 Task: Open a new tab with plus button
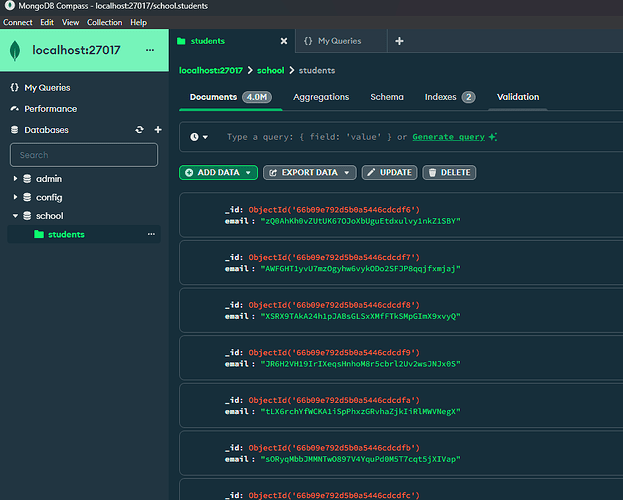(x=399, y=41)
